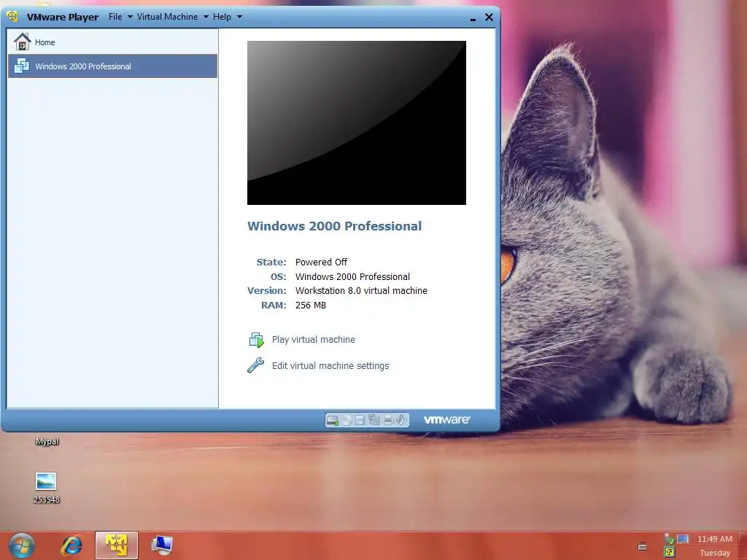Select Home in the library sidebar
Image resolution: width=747 pixels, height=560 pixels.
(x=113, y=42)
